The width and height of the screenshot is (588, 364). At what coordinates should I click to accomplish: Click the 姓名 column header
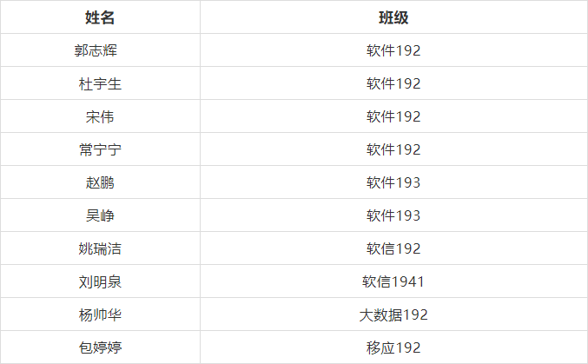coord(100,17)
